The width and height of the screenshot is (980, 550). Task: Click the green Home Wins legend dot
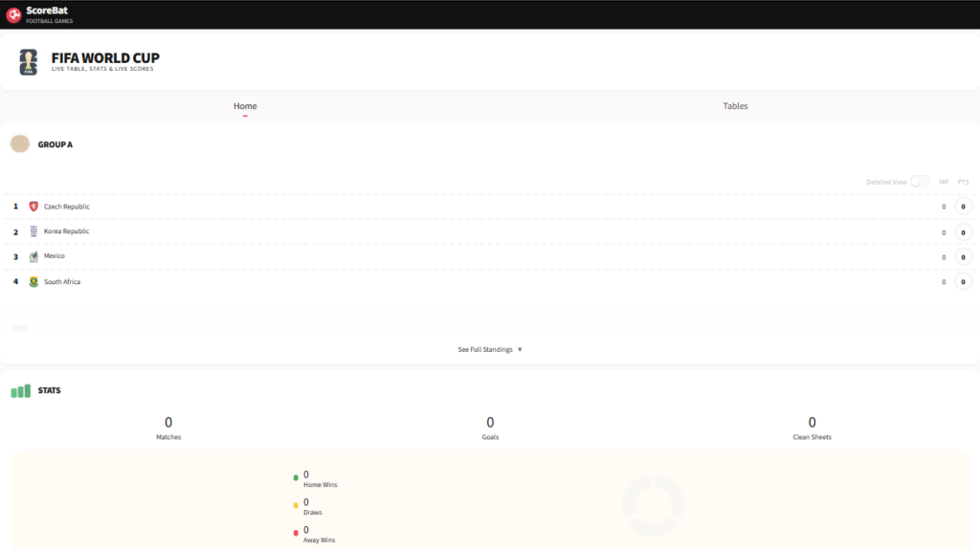296,478
